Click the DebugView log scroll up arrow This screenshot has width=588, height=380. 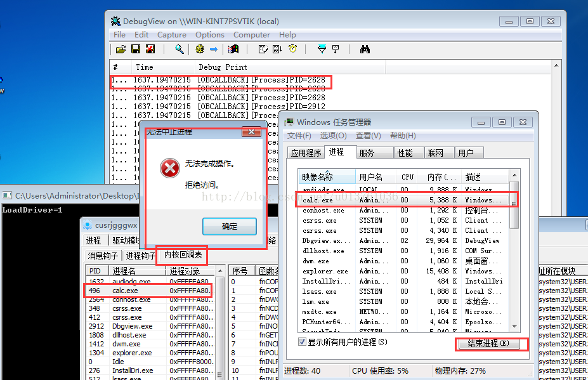[556, 65]
